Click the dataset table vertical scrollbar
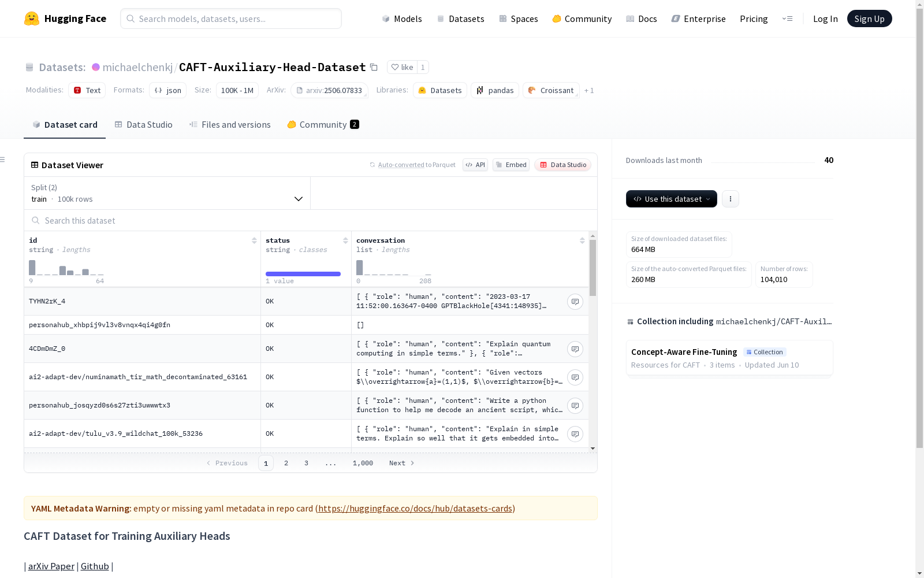924x578 pixels. 593,268
